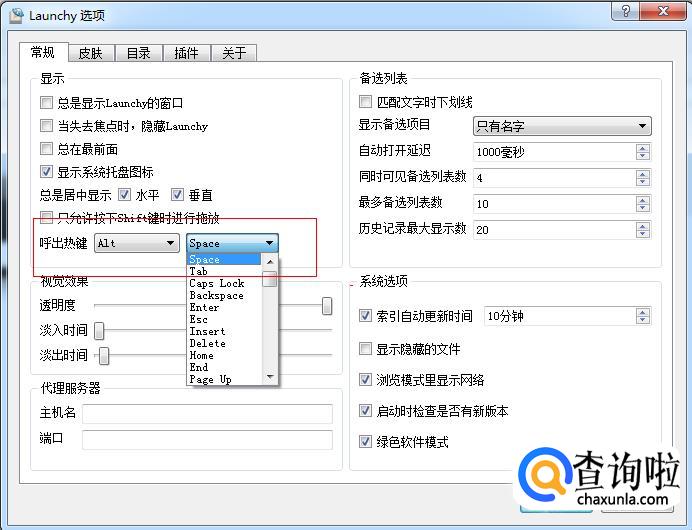692x530 pixels.
Task: Toggle 绿色软件模式 checkbox
Action: 366,442
